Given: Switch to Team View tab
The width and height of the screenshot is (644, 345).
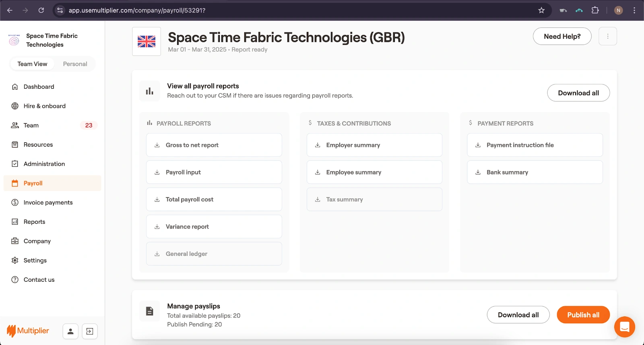Looking at the screenshot, I should click(32, 64).
